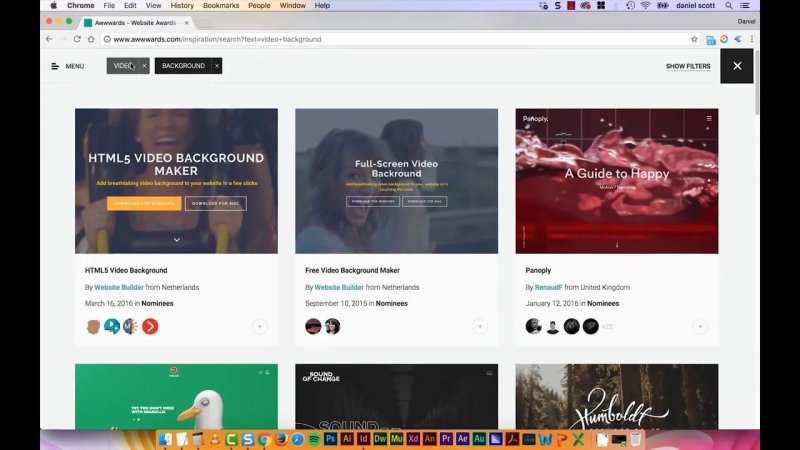
Task: Open the seagull green site thumbnail
Action: [x=177, y=396]
